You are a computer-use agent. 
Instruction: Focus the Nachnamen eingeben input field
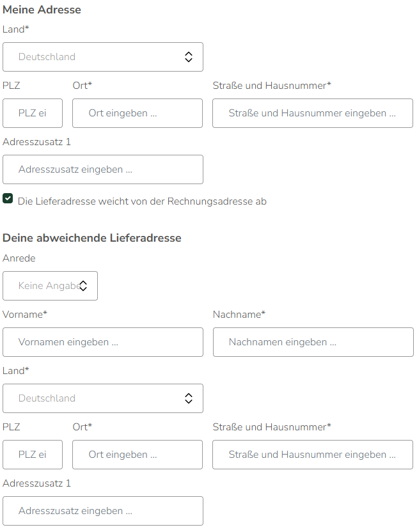(x=313, y=342)
